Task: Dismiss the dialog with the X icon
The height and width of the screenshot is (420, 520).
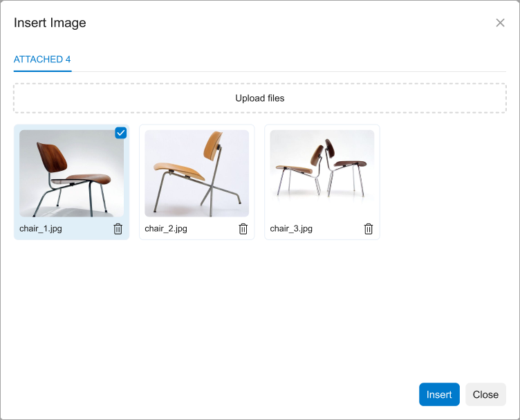Action: point(500,23)
